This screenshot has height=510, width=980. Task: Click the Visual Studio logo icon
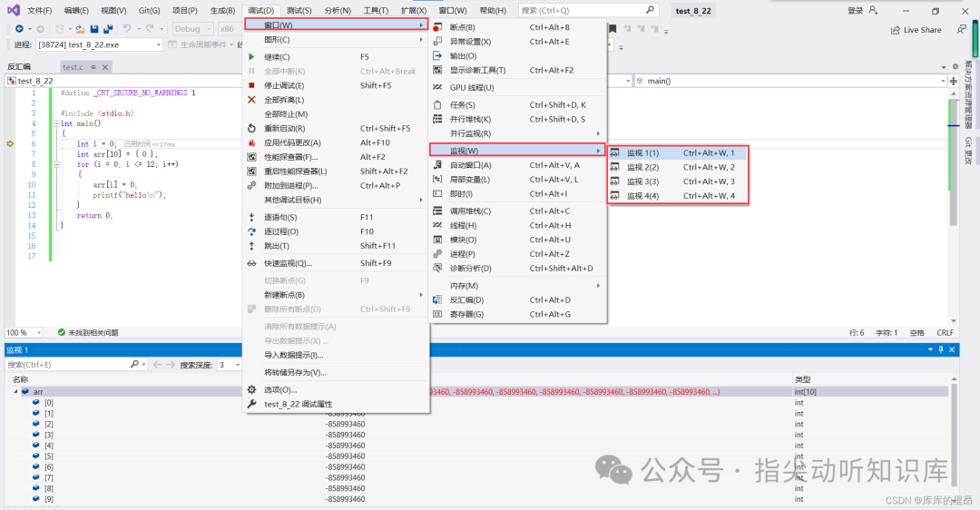(13, 10)
